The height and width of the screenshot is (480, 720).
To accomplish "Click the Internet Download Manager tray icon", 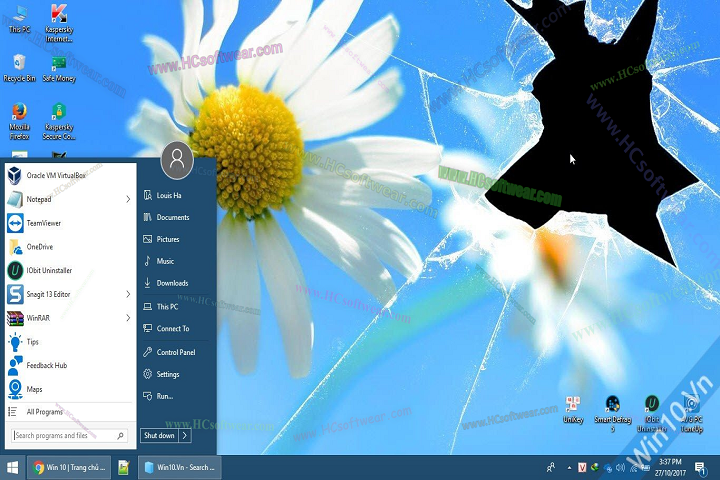I will point(595,468).
